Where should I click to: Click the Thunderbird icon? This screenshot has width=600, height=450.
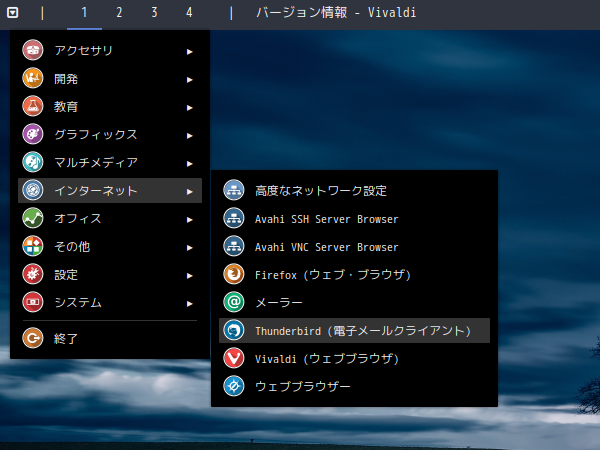pyautogui.click(x=234, y=330)
